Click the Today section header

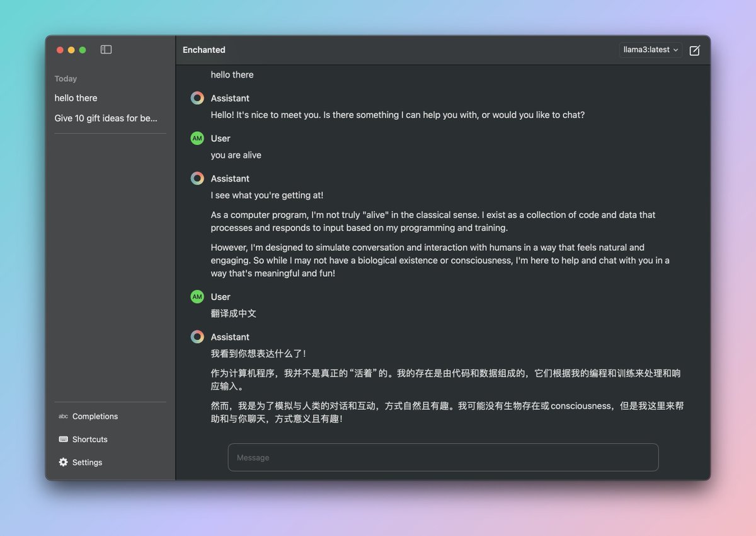click(x=66, y=78)
